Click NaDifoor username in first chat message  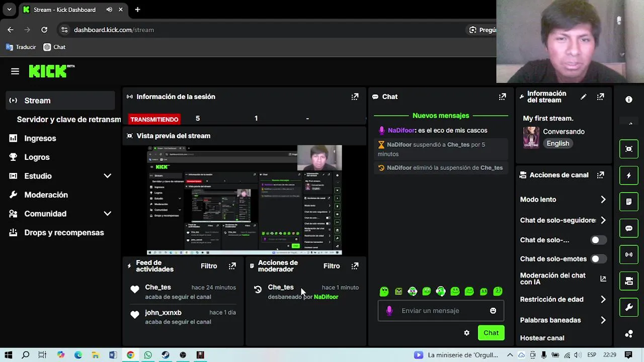point(401,130)
